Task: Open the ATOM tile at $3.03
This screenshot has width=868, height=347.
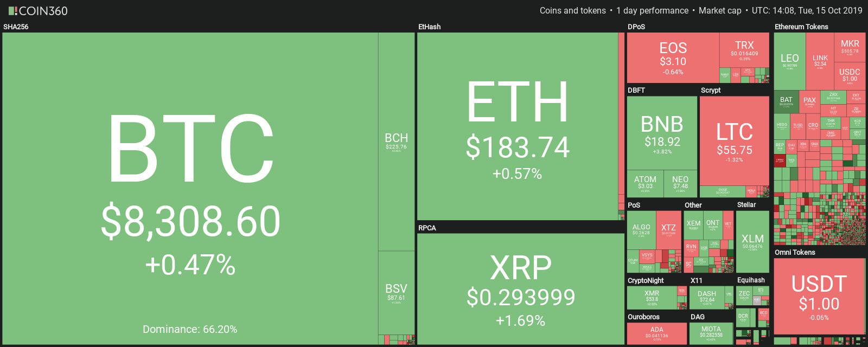Action: (x=645, y=184)
